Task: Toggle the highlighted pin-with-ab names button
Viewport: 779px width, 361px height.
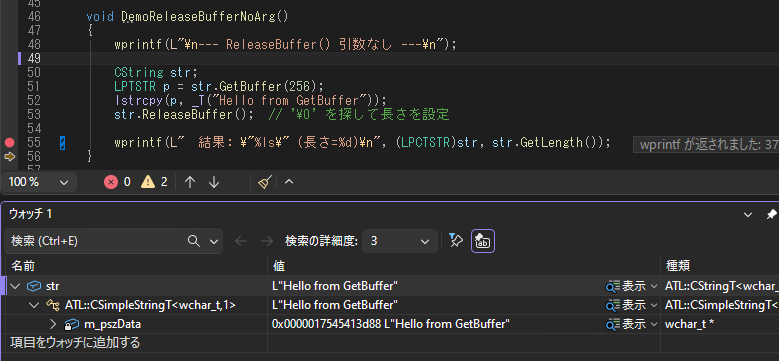Action: click(482, 241)
